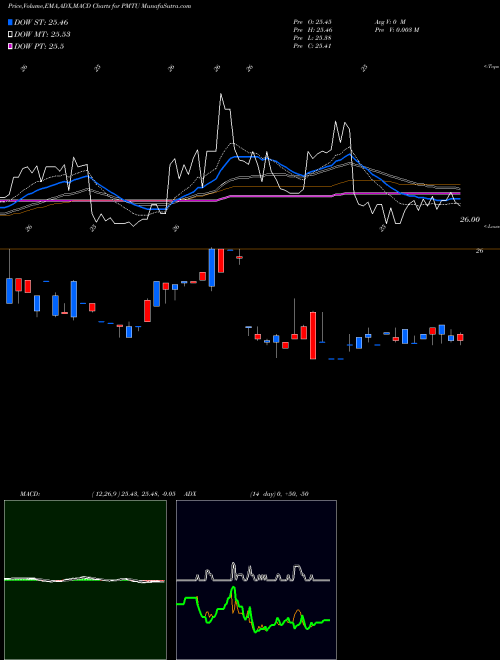Image resolution: width=500 pixels, height=660 pixels.
Task: Click the 'Avg V: 0 M' volume text
Action: pyautogui.click(x=389, y=22)
